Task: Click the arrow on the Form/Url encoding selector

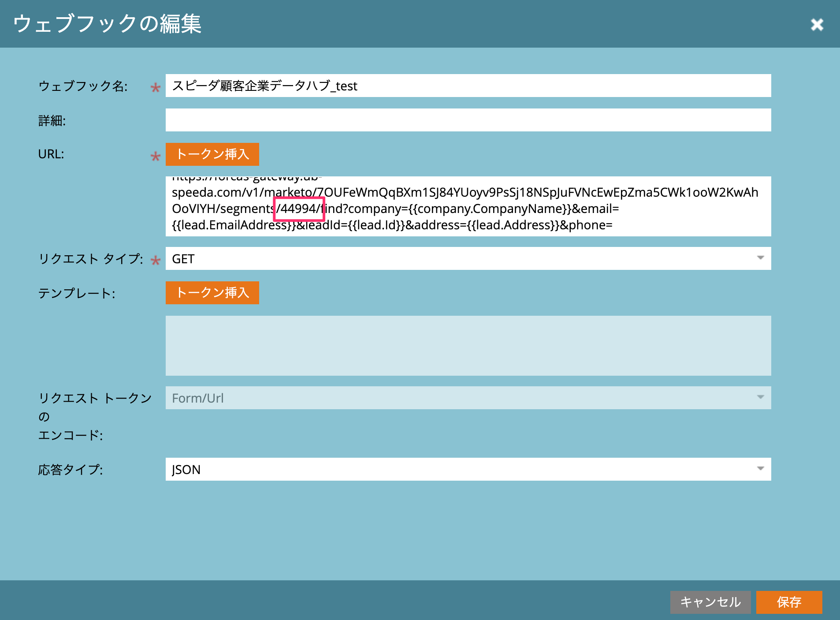Action: [760, 397]
